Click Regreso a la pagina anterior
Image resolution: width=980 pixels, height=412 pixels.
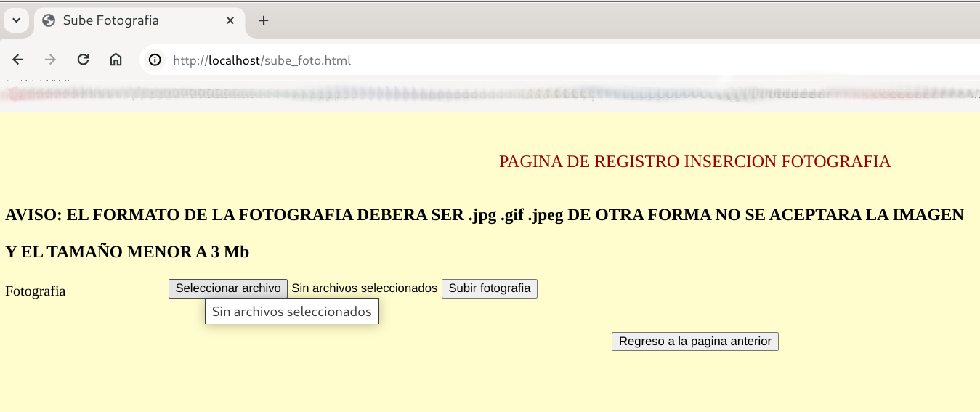694,342
